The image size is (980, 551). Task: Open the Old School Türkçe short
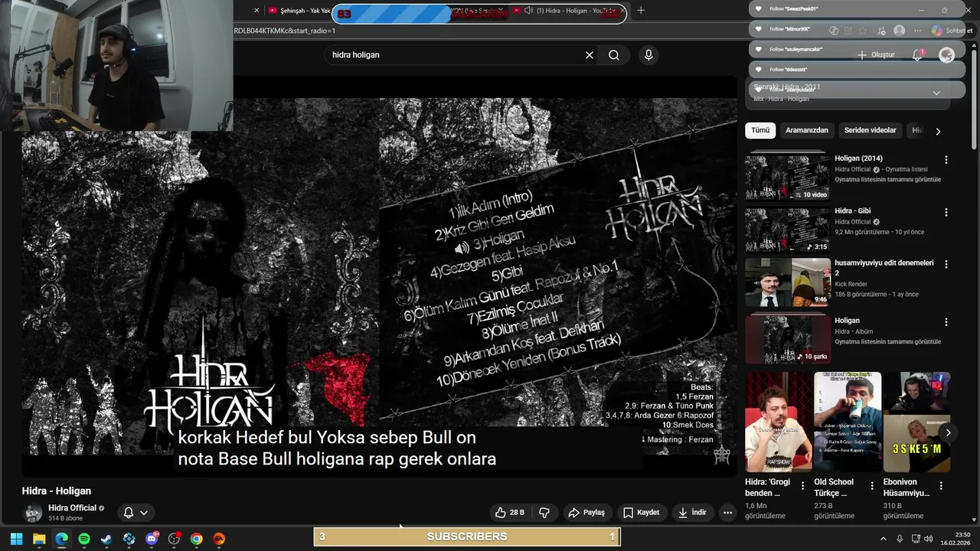(848, 422)
